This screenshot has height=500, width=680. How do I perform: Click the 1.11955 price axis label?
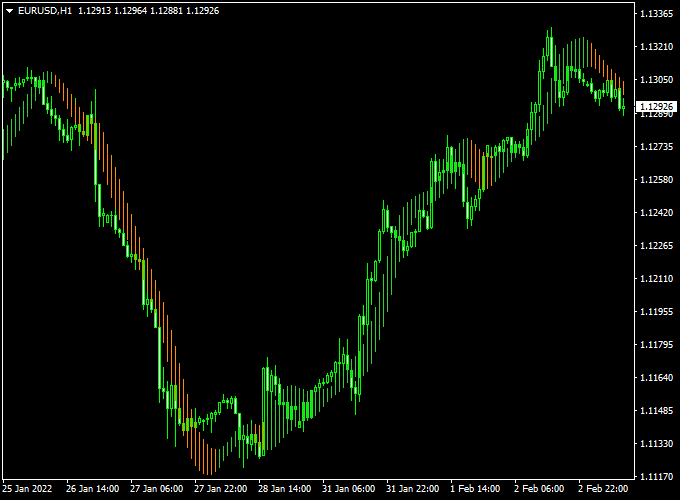[657, 312]
